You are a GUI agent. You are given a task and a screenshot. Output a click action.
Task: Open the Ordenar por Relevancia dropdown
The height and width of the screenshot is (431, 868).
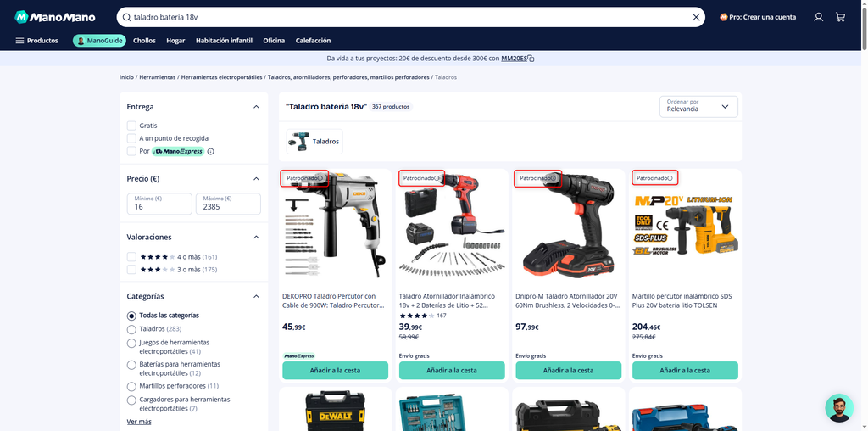(698, 106)
